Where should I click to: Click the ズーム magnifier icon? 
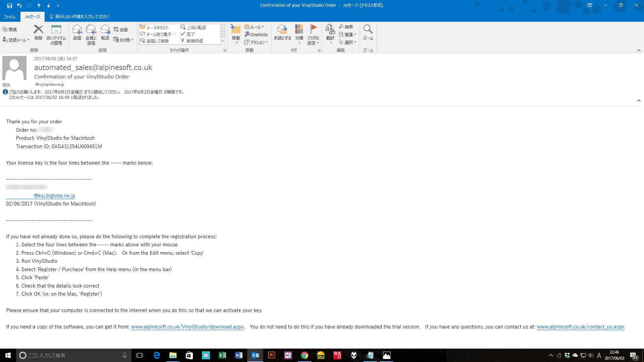(x=368, y=29)
